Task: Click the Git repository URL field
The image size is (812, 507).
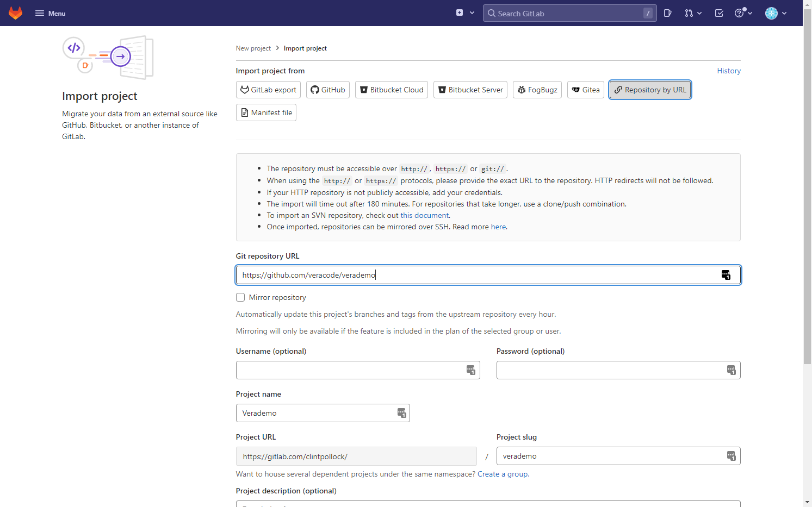Action: pyautogui.click(x=488, y=275)
